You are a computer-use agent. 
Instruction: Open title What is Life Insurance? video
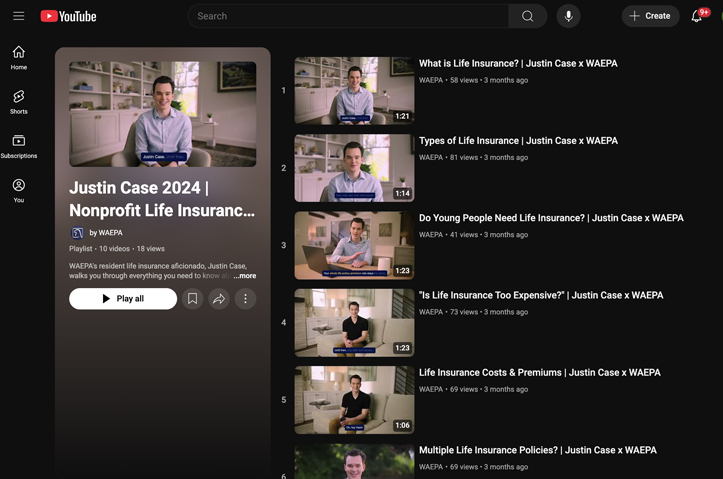point(518,64)
